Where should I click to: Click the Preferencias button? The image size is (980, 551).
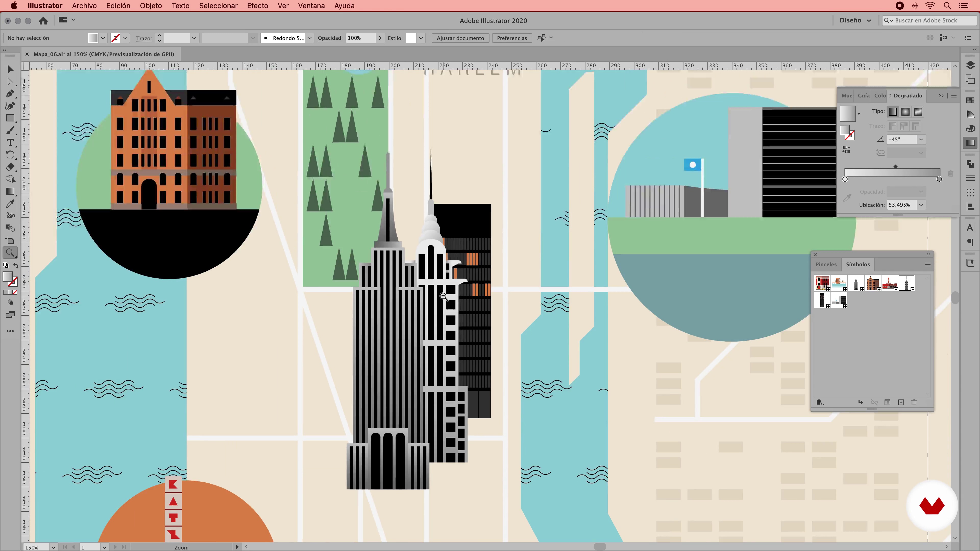[x=512, y=38]
